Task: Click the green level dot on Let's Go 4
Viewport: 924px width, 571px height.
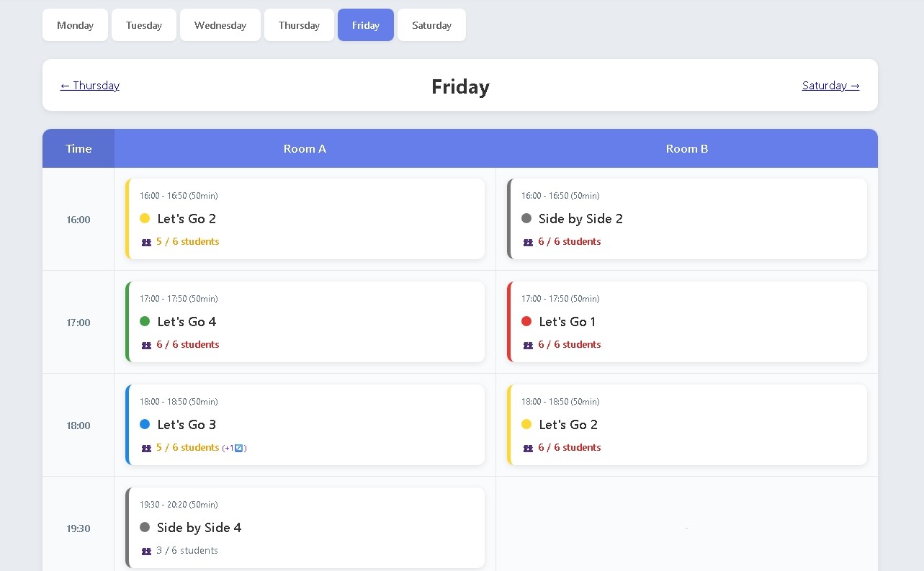Action: [144, 321]
